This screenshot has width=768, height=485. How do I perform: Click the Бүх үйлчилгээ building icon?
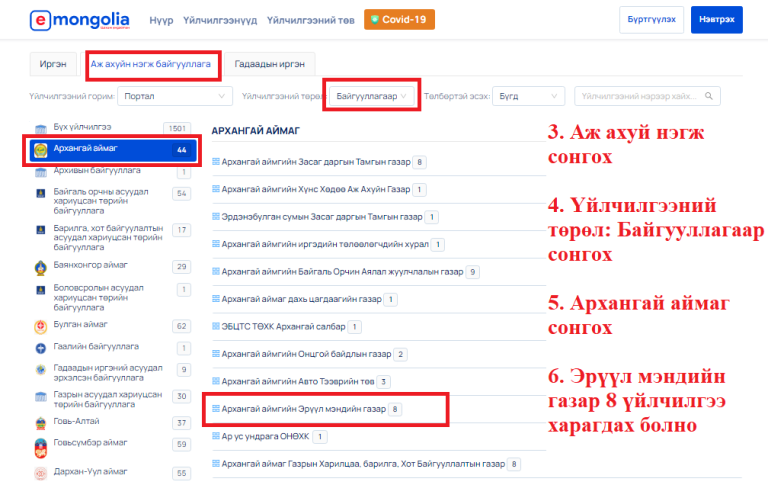pos(41,129)
